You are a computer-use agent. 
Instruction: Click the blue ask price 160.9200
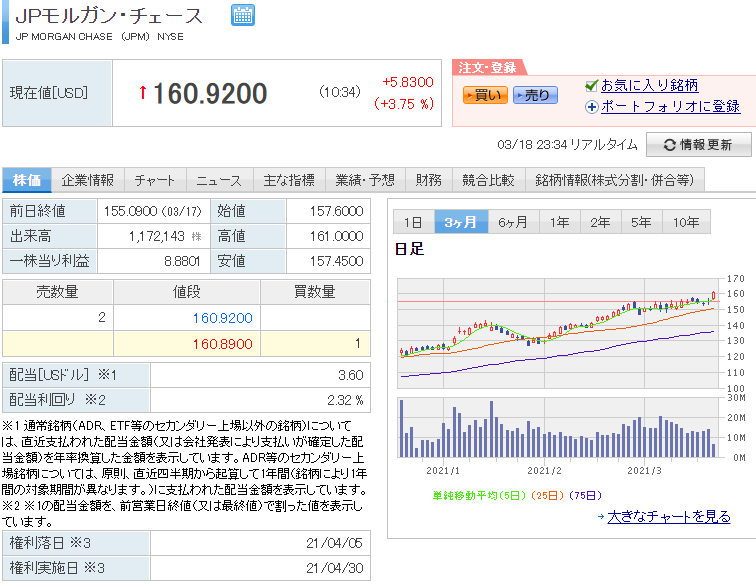pos(222,318)
